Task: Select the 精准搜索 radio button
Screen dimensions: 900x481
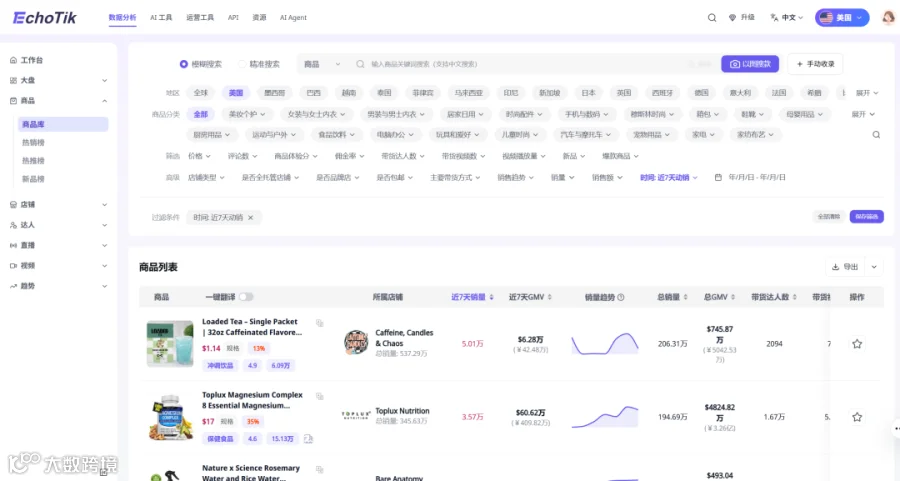Action: (x=242, y=64)
